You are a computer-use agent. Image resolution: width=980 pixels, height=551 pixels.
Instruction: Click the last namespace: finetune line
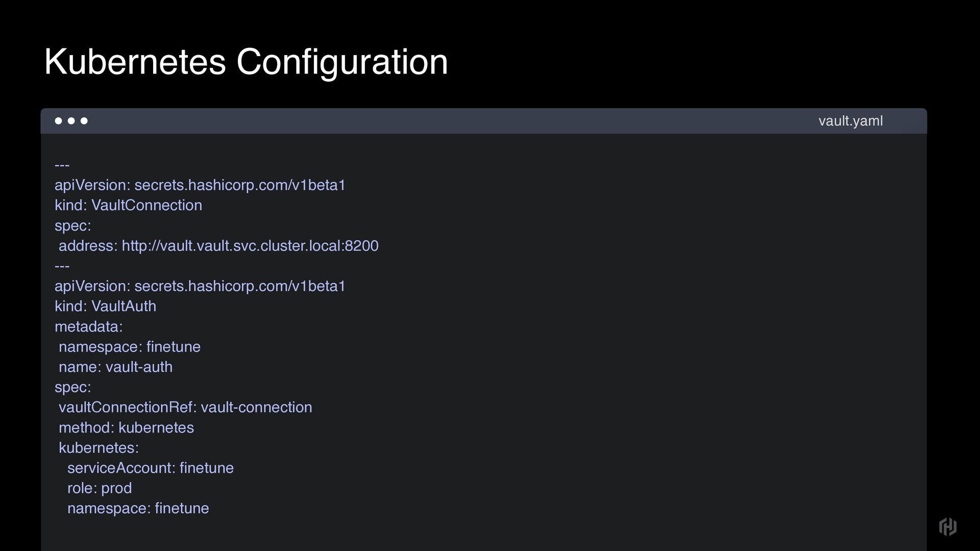coord(138,508)
